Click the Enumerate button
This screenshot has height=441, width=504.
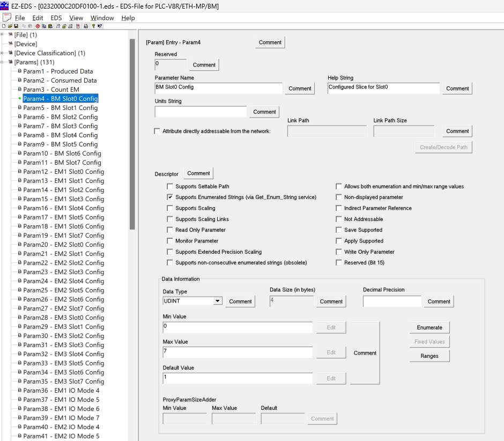(429, 327)
